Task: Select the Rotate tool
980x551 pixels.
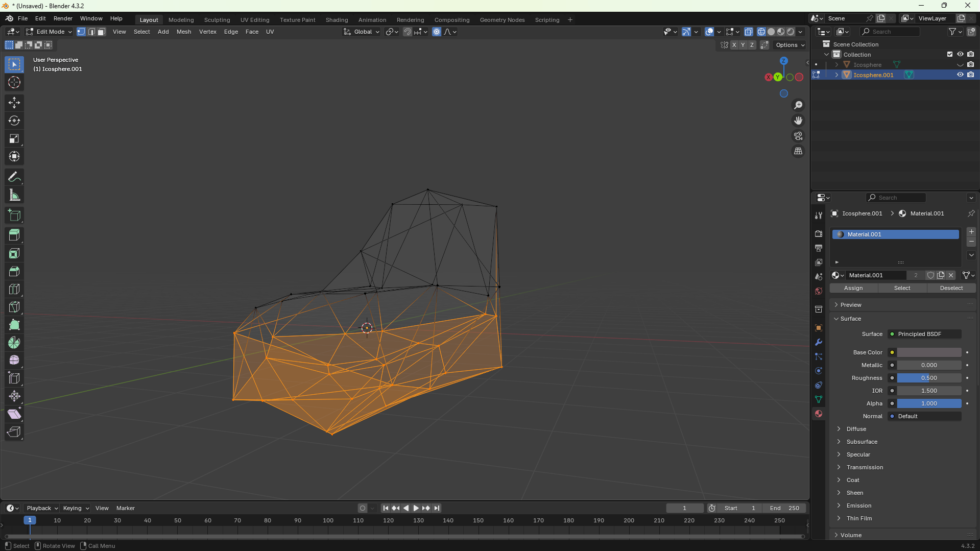Action: pyautogui.click(x=14, y=121)
